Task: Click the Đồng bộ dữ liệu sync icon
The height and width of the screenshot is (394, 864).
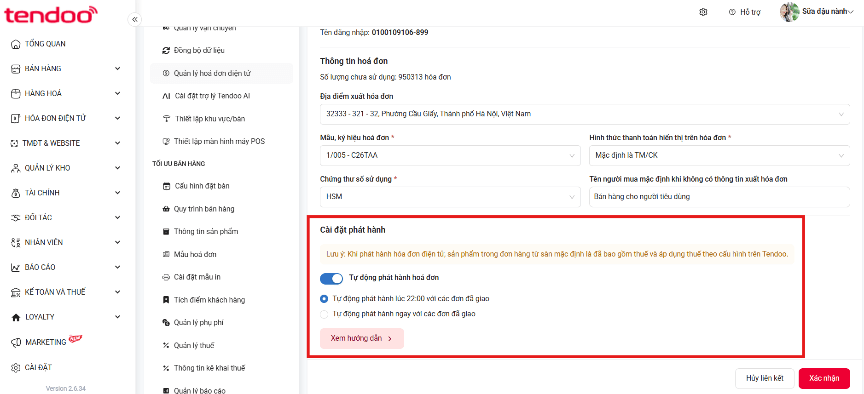Action: [166, 50]
